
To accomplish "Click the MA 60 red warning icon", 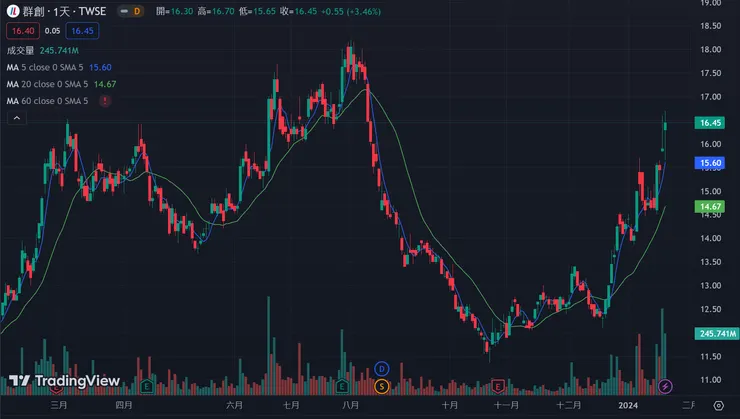I will point(105,101).
